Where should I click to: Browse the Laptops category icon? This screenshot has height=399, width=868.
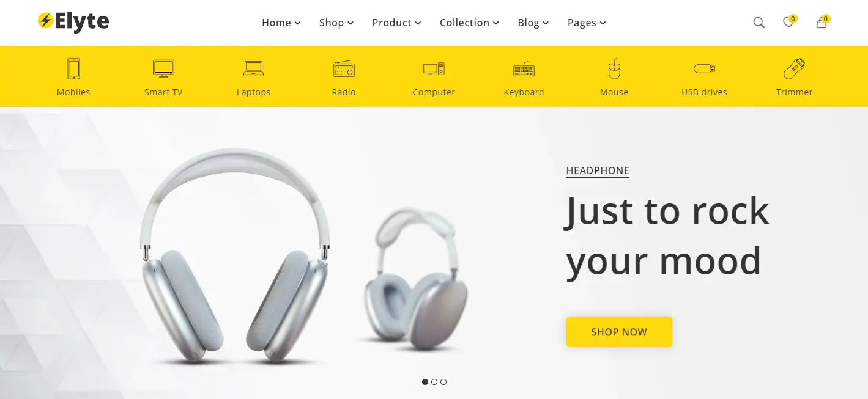[253, 68]
